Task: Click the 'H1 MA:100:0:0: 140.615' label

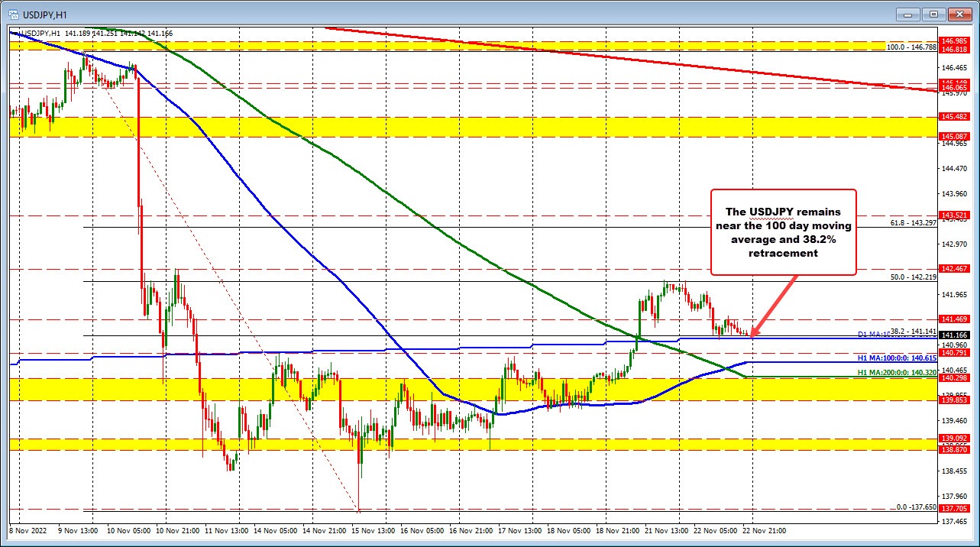Action: (896, 358)
